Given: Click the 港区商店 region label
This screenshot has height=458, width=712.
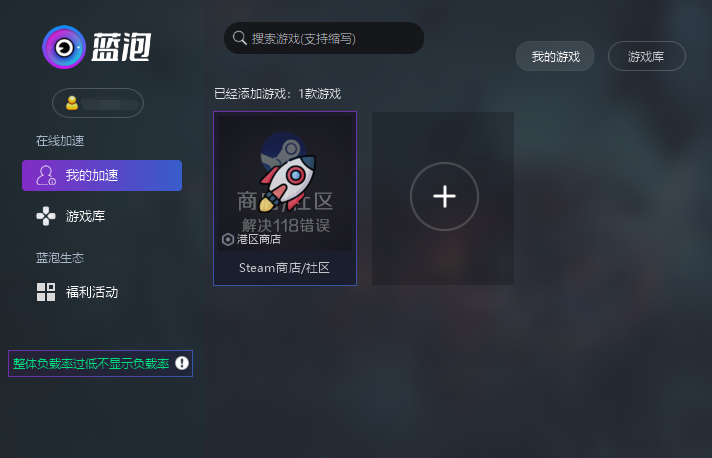Looking at the screenshot, I should [259, 239].
